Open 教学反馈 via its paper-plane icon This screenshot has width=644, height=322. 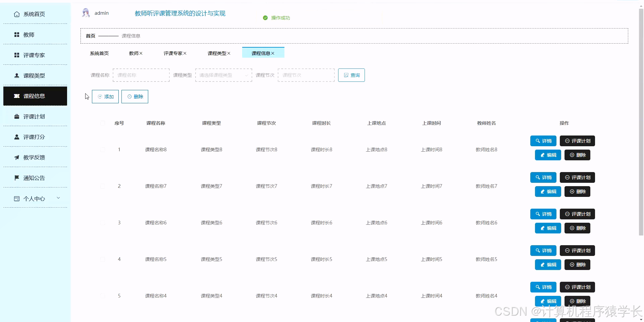coord(17,157)
